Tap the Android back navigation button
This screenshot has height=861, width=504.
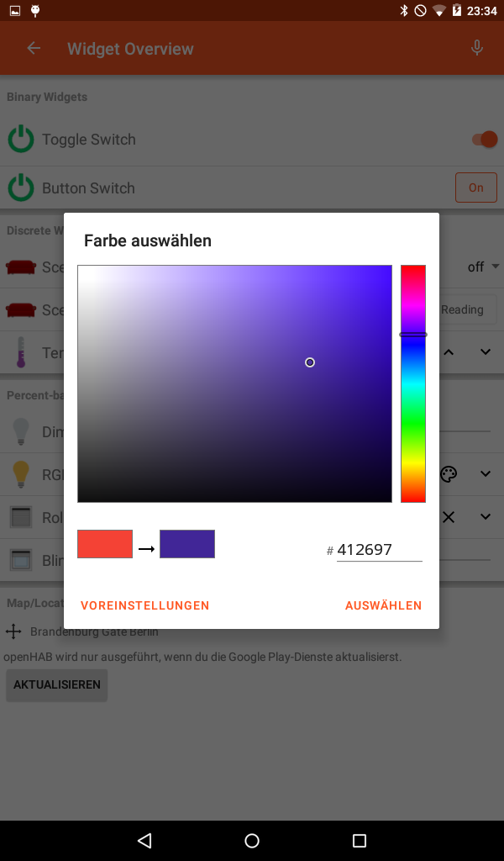(144, 840)
